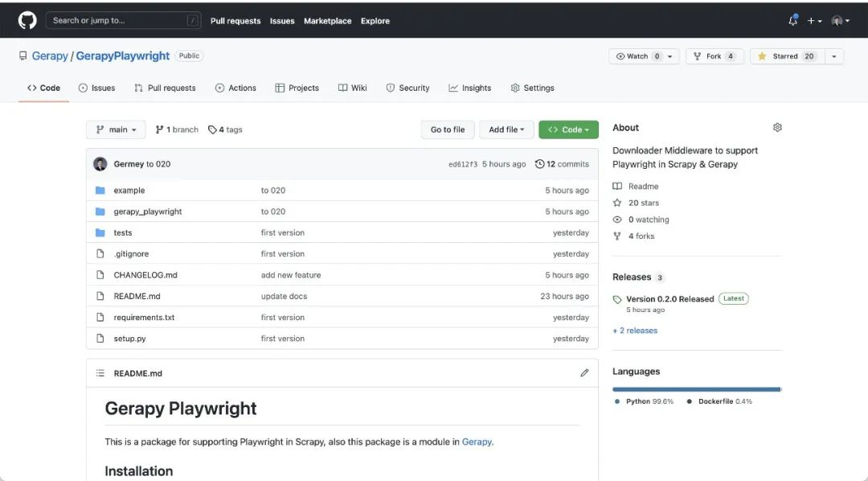Open the README.md file row
Screen dimensions: 868x481
coord(342,296)
